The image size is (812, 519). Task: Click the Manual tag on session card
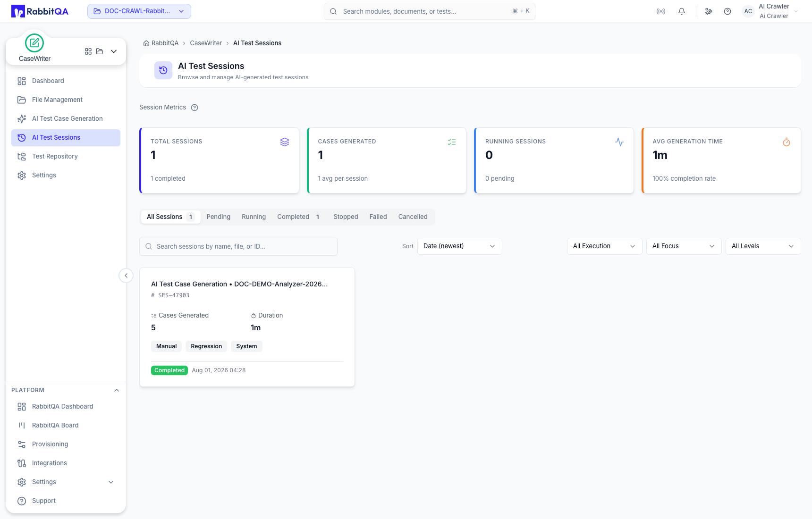pyautogui.click(x=167, y=346)
